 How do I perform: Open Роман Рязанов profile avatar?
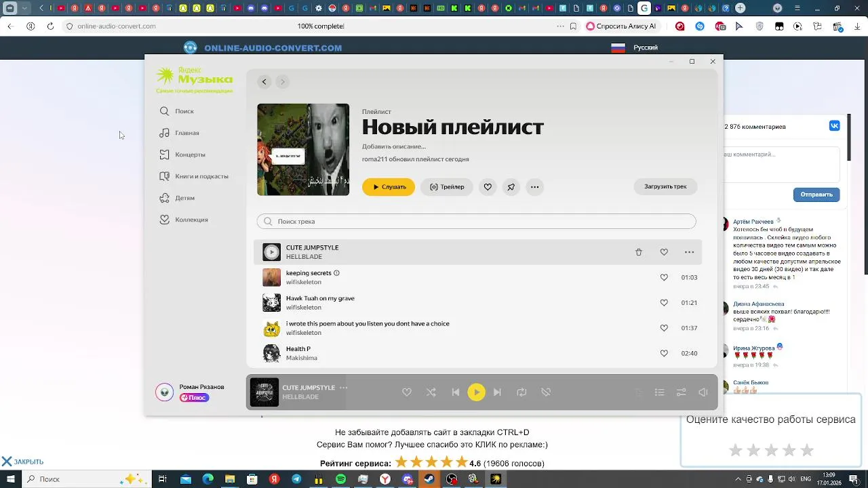coord(165,392)
